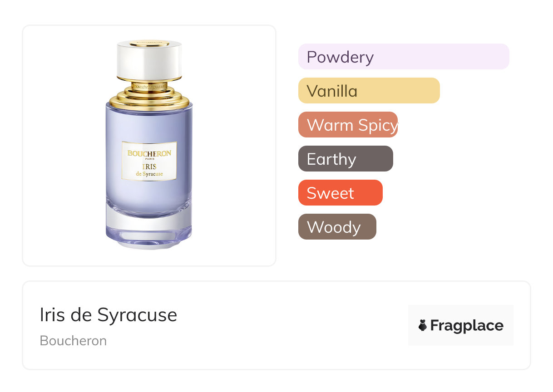Click the gold collar of the bottle
Image resolution: width=553 pixels, height=392 pixels.
pos(149,96)
